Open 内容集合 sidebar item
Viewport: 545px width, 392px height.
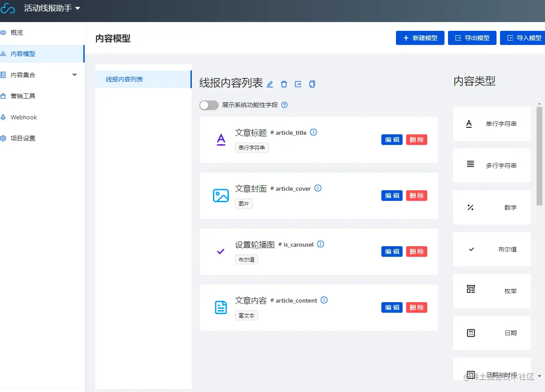[x=42, y=75]
